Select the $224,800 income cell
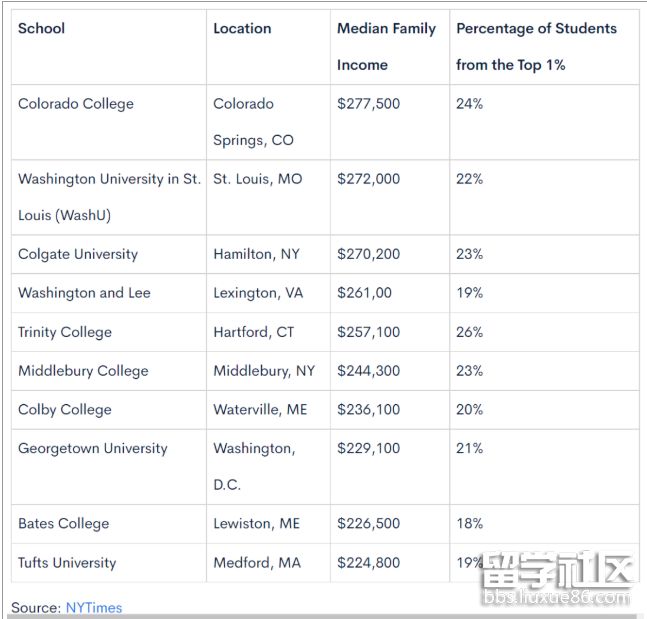Screen dimensions: 647x619 [x=368, y=563]
